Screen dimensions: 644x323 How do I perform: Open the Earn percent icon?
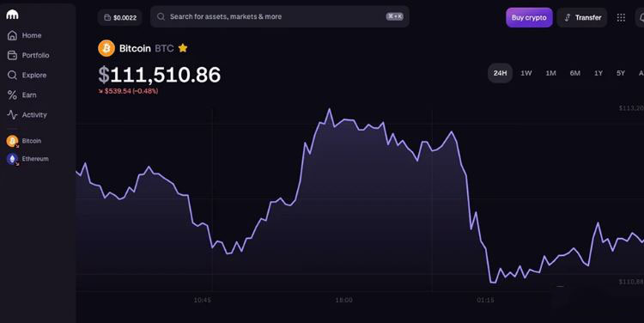[x=12, y=95]
